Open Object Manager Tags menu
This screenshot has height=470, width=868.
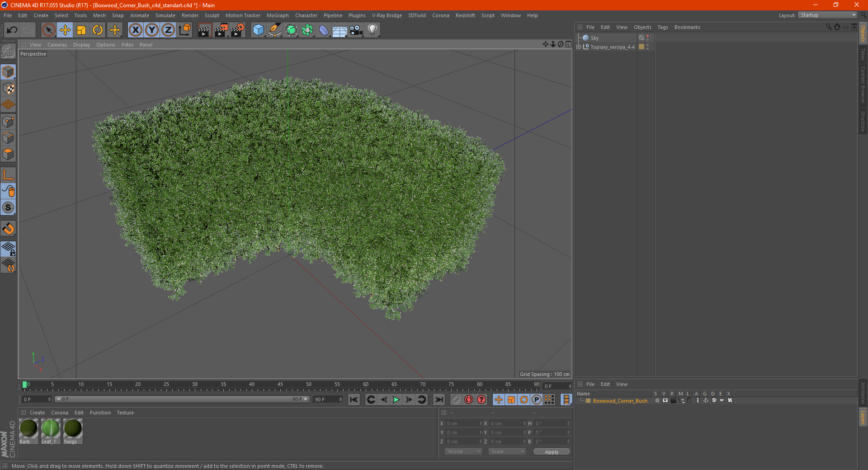pos(663,27)
